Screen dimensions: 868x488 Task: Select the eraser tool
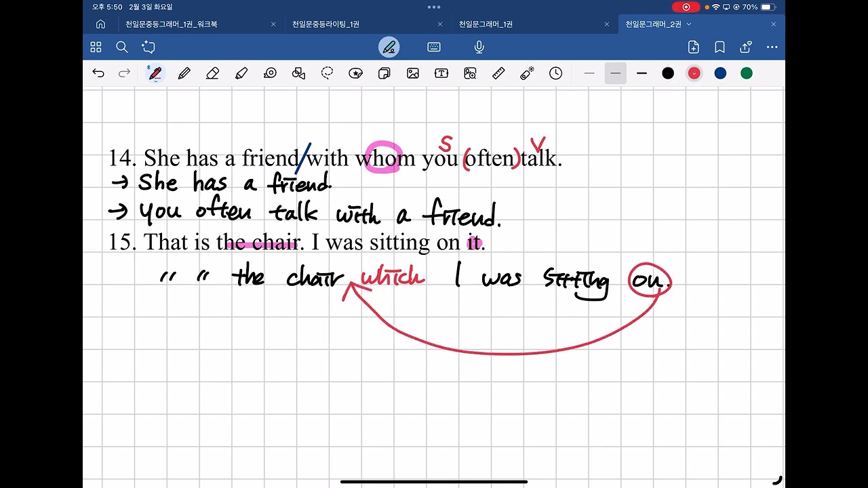[213, 73]
